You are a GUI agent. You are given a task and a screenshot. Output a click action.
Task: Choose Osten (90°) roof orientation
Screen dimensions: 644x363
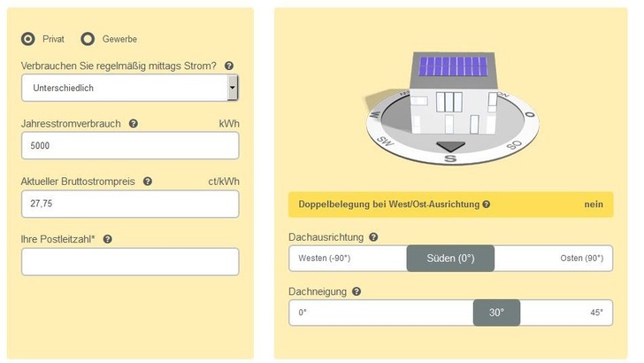pyautogui.click(x=581, y=259)
